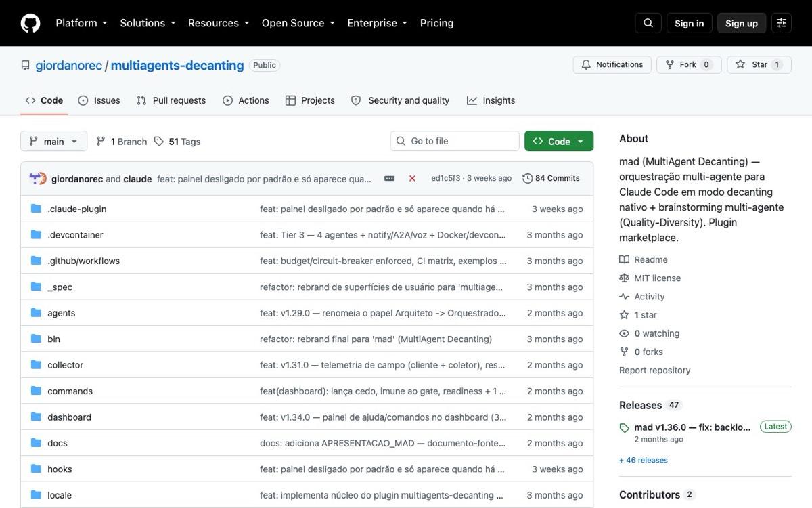
Task: View 51 Tags link
Action: pos(177,142)
